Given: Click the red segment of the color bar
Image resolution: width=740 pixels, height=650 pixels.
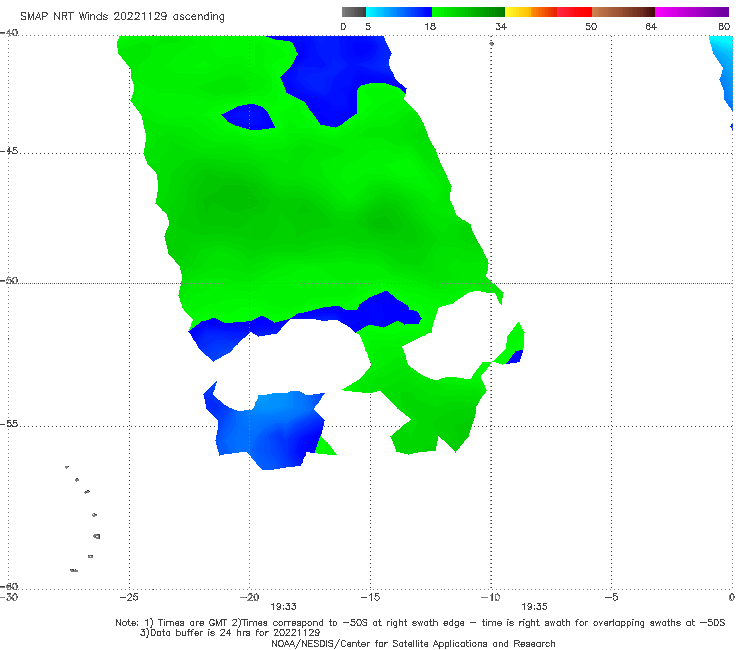Looking at the screenshot, I should [x=574, y=12].
